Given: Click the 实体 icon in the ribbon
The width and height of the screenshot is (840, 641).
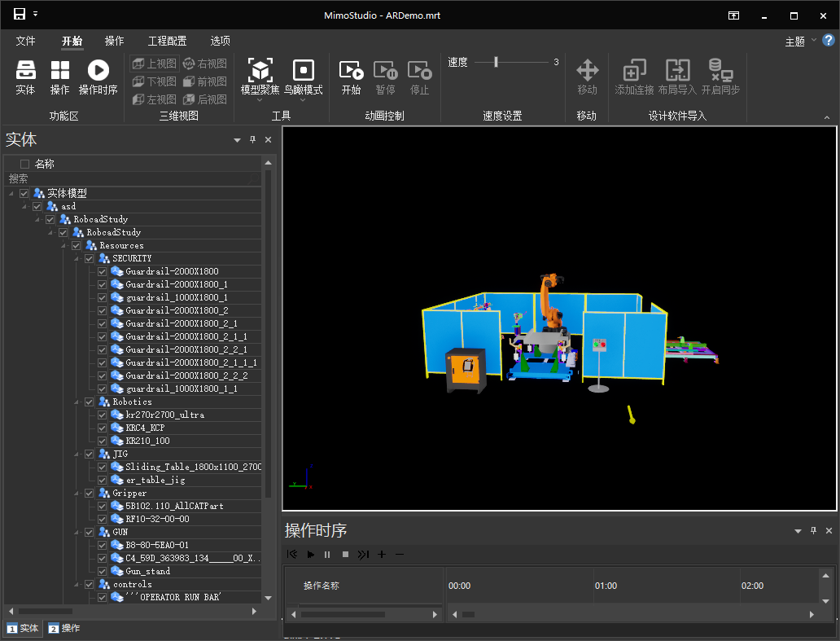Looking at the screenshot, I should click(x=25, y=71).
